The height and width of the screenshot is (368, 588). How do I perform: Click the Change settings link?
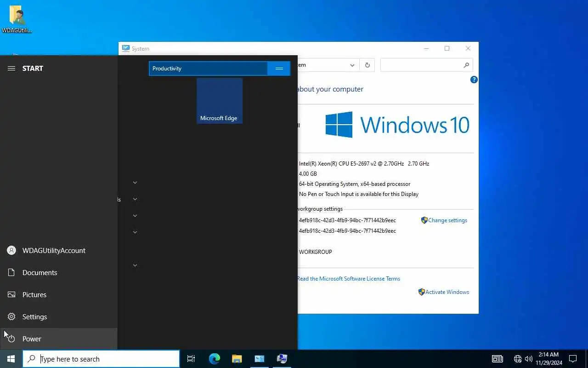(x=447, y=220)
